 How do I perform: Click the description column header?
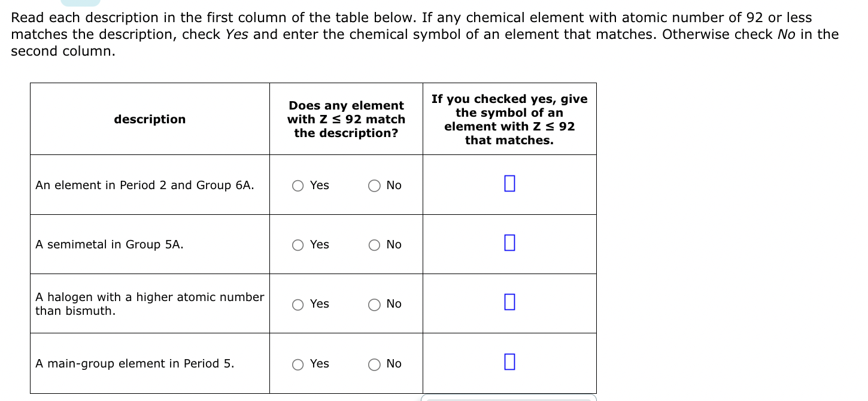point(150,119)
